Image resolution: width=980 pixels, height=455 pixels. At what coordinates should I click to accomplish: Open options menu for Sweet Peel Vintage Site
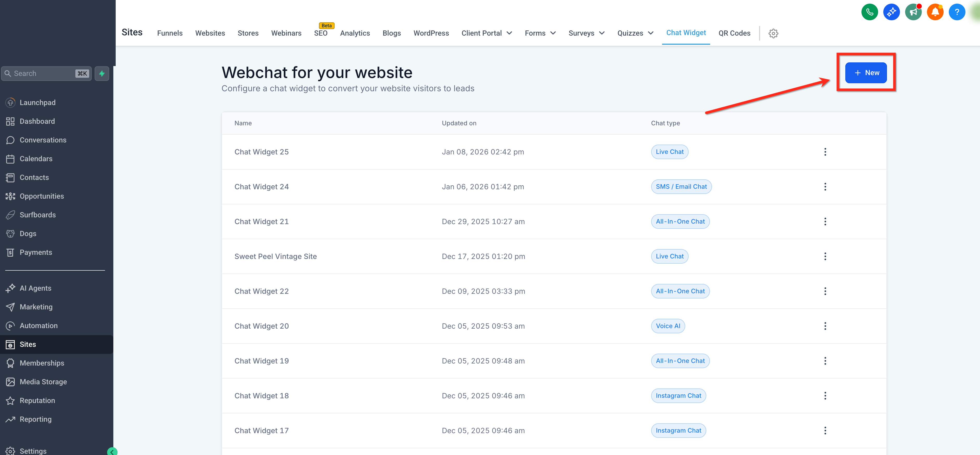click(x=825, y=256)
